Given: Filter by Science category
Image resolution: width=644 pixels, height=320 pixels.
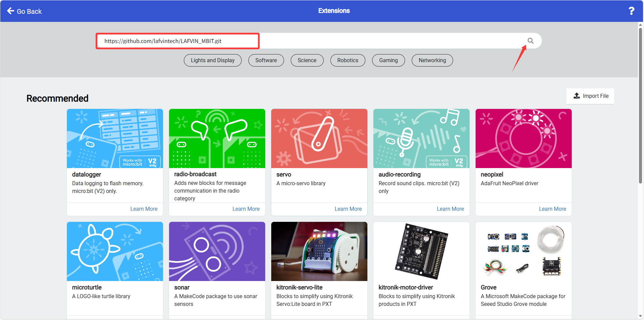Looking at the screenshot, I should 307,60.
